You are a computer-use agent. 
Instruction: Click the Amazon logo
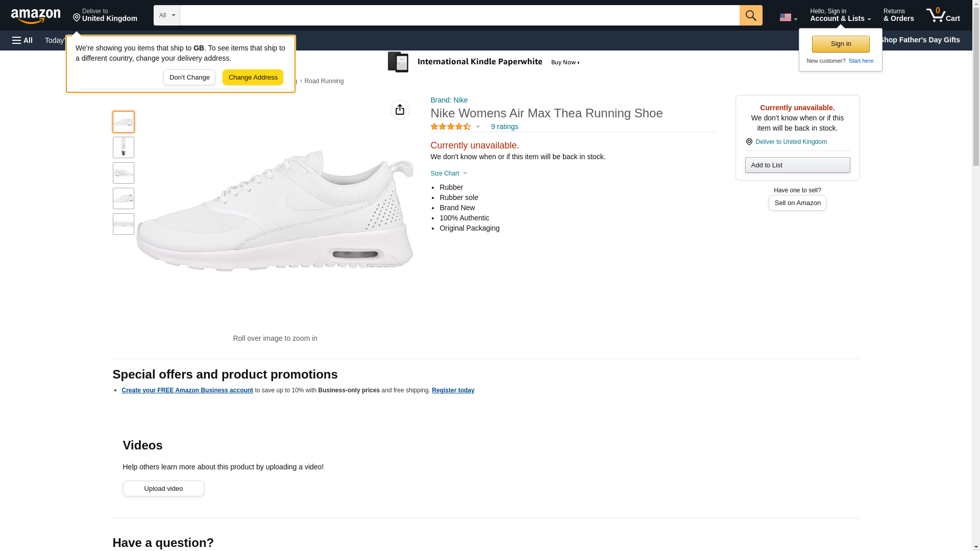pyautogui.click(x=36, y=16)
